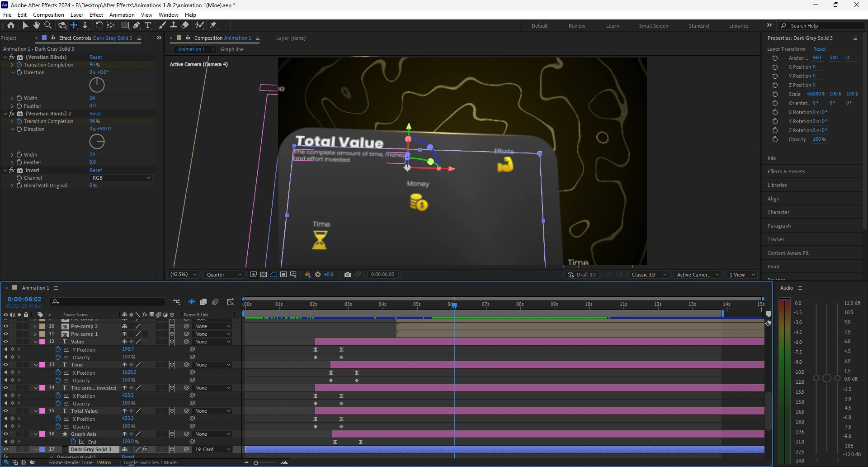Screen dimensions: 868x467
Task: Choose the Horizontal Type tool
Action: click(148, 25)
